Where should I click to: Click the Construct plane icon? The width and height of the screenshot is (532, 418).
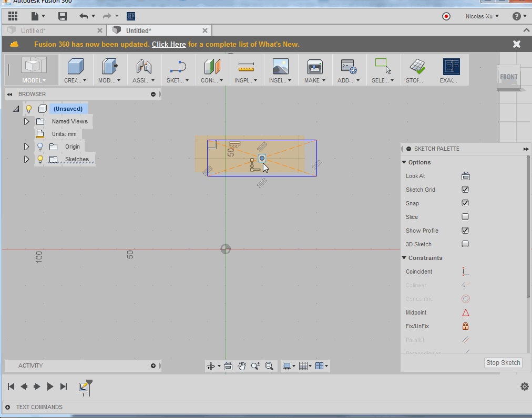coord(212,66)
